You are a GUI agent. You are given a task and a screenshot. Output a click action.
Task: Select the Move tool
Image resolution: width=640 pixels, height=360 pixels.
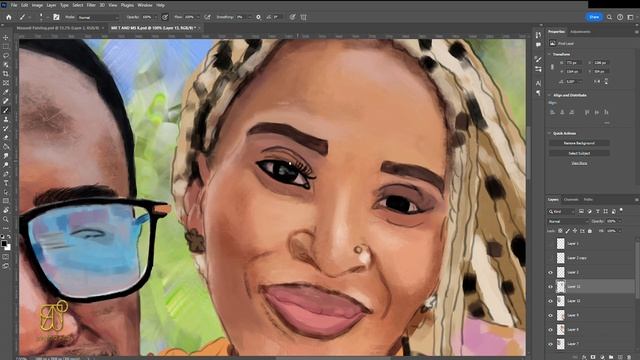point(6,38)
